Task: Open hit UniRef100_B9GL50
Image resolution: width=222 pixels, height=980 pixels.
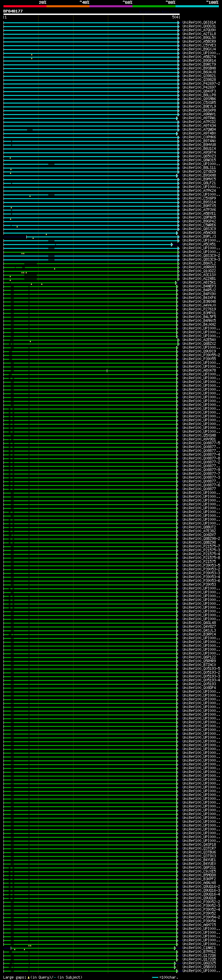Action: click(x=199, y=38)
